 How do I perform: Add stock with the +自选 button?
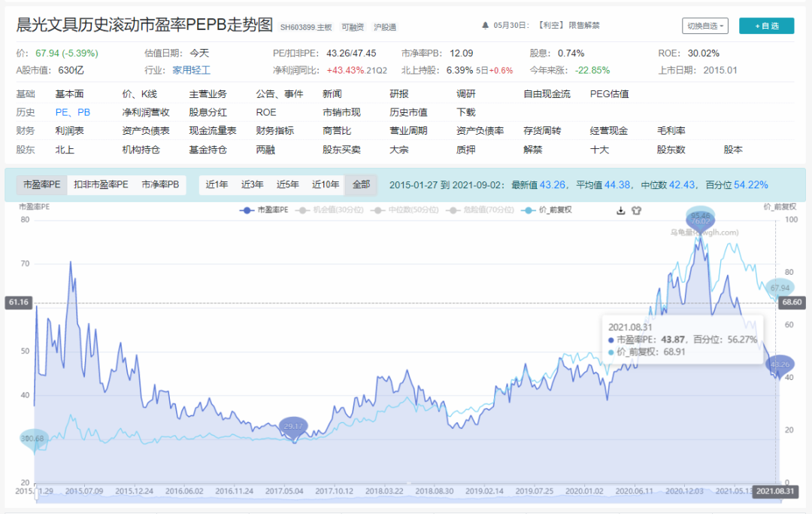[766, 26]
